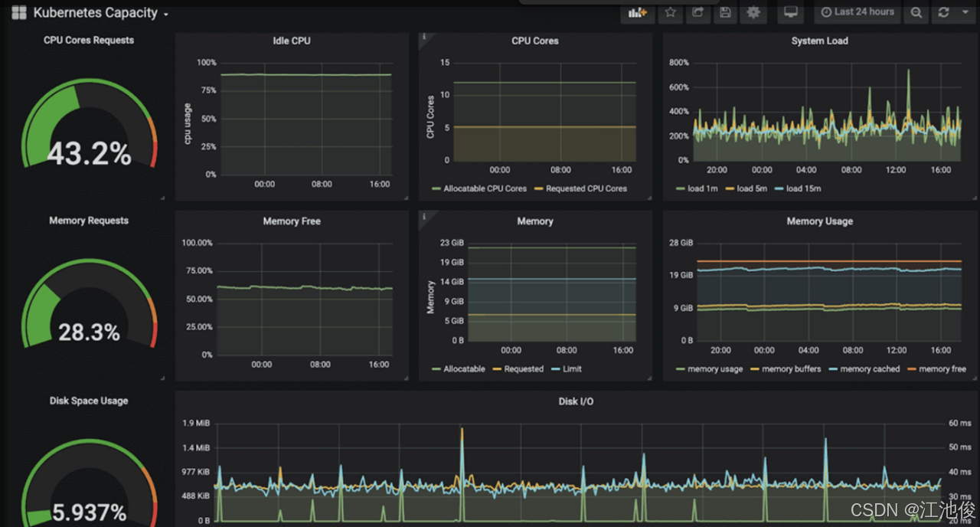Screen dimensions: 980x527
Task: Open the Idle CPU panel title menu
Action: (292, 41)
